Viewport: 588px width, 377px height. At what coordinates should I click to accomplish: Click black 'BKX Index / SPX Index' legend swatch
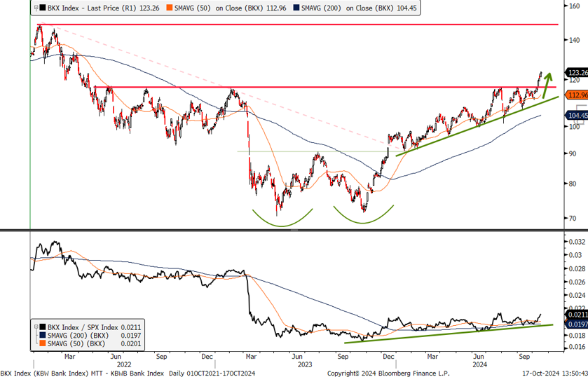[x=43, y=327]
